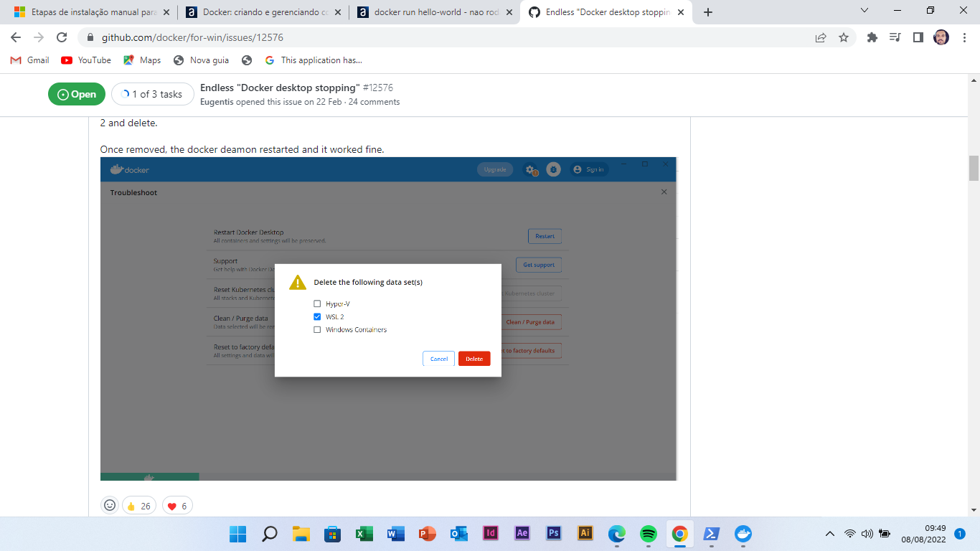Image resolution: width=980 pixels, height=551 pixels.
Task: Click the thumbs up reaction with 26
Action: point(139,506)
